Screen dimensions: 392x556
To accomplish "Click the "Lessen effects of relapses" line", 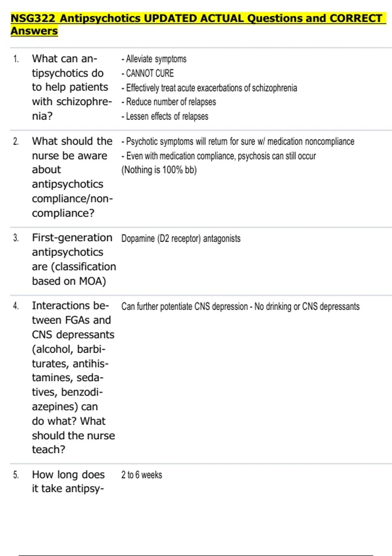I will (165, 116).
